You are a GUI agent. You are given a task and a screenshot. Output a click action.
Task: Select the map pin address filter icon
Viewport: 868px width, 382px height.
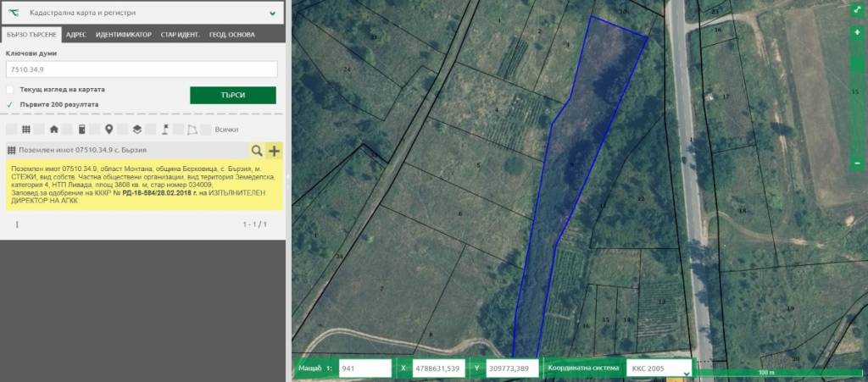click(x=108, y=130)
